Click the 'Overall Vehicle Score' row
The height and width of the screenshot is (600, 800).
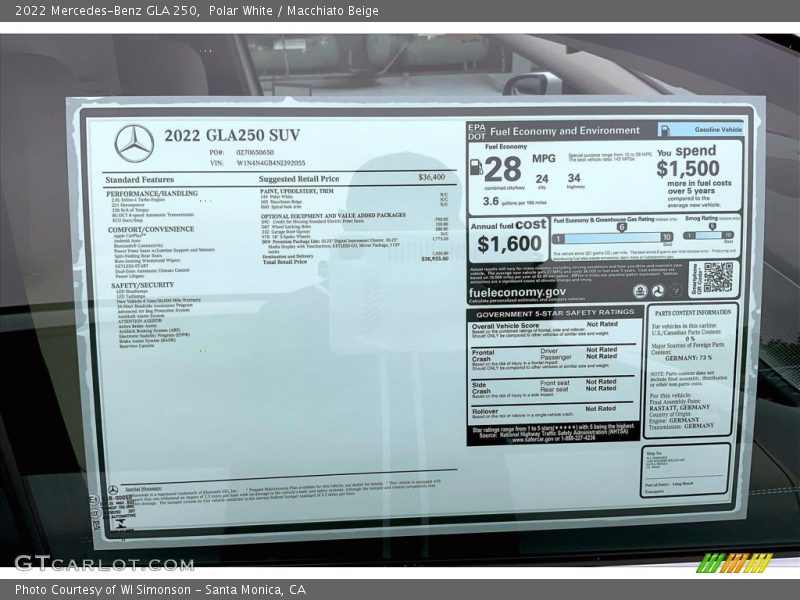coord(554,329)
